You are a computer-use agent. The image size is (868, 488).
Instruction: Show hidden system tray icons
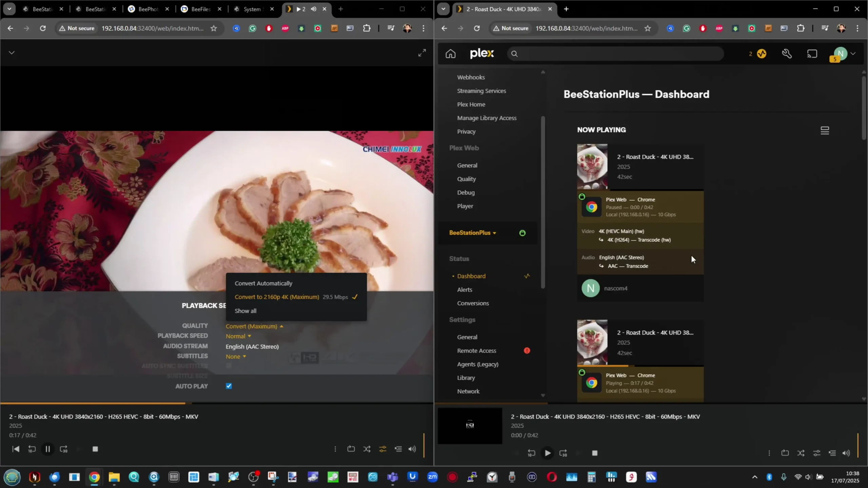[754, 477]
